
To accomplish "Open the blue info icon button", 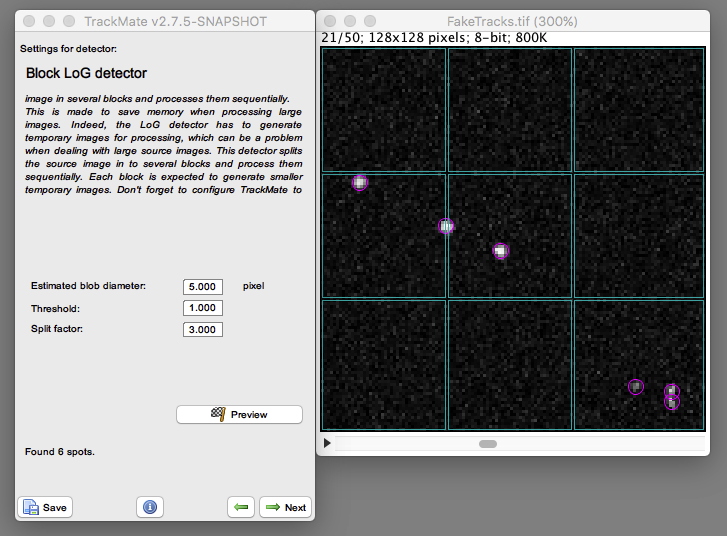I will pyautogui.click(x=150, y=507).
